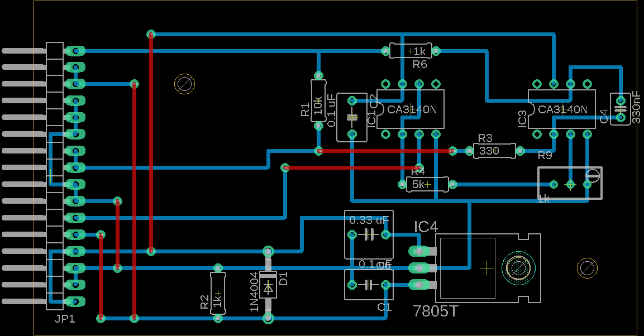
Task: Click the topmost pad of connector JP1
Action: (75, 51)
